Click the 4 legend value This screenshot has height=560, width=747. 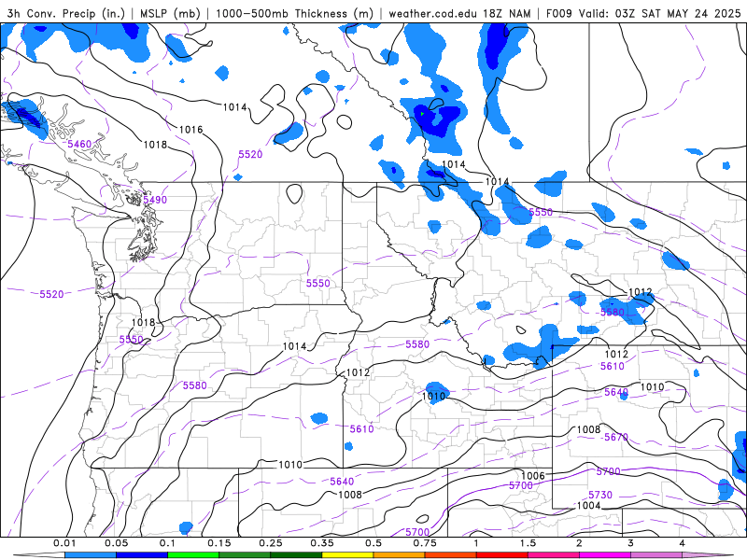point(683,543)
